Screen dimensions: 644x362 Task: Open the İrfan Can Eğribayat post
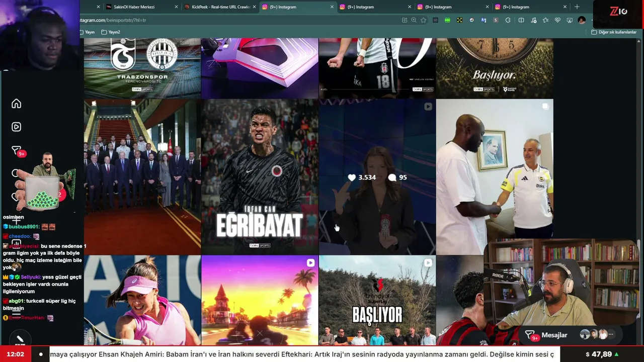tap(260, 176)
